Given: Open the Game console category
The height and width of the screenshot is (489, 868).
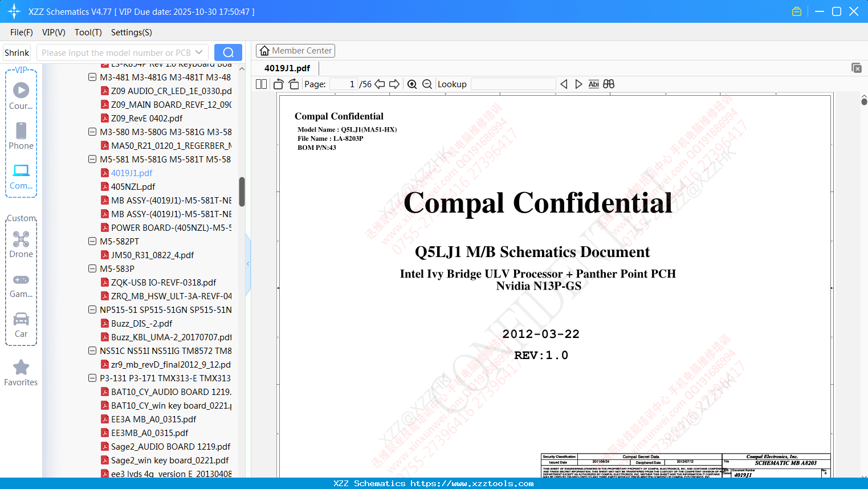Looking at the screenshot, I should tap(21, 285).
